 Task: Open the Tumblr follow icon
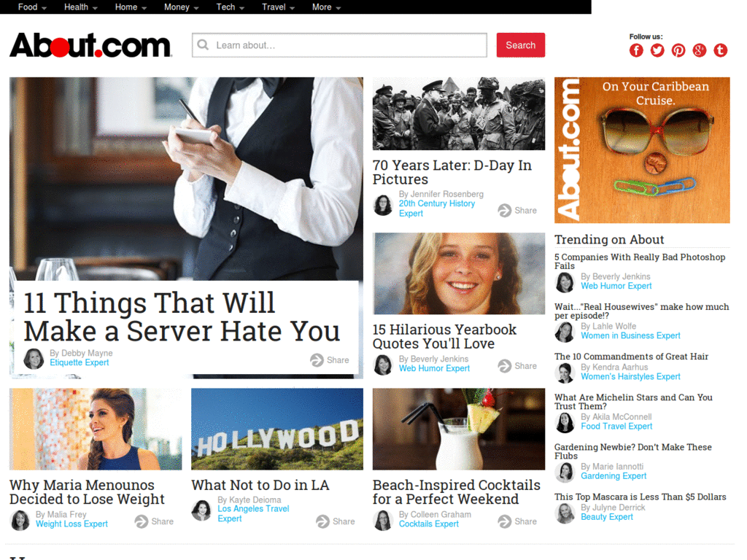(x=720, y=50)
